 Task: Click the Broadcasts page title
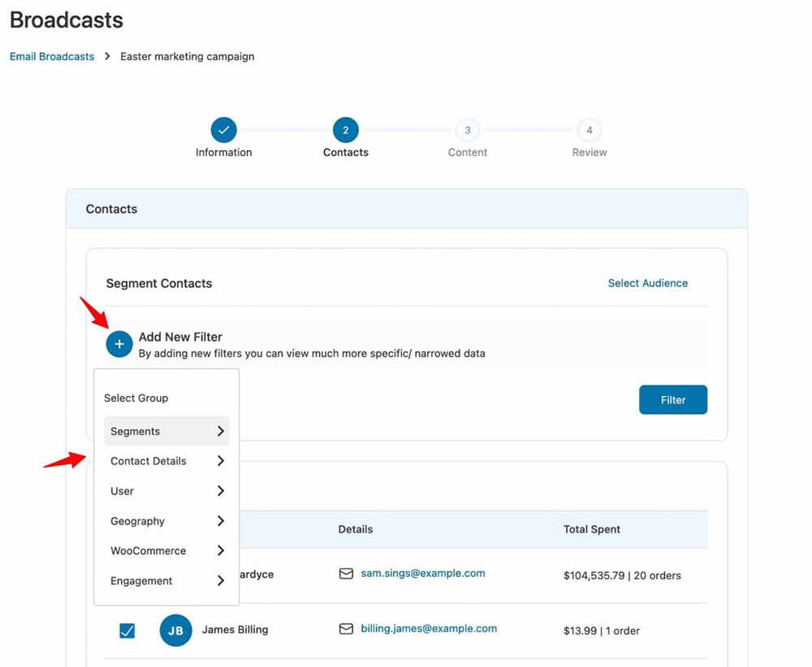(67, 20)
